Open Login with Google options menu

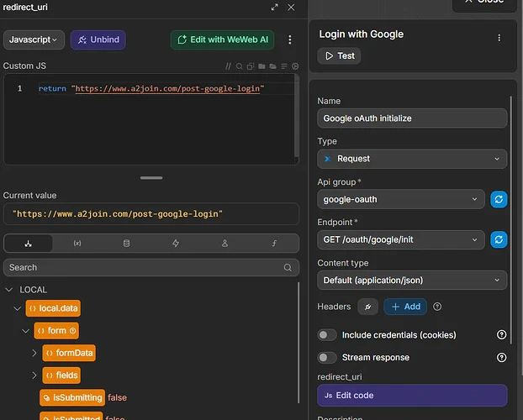click(x=499, y=38)
